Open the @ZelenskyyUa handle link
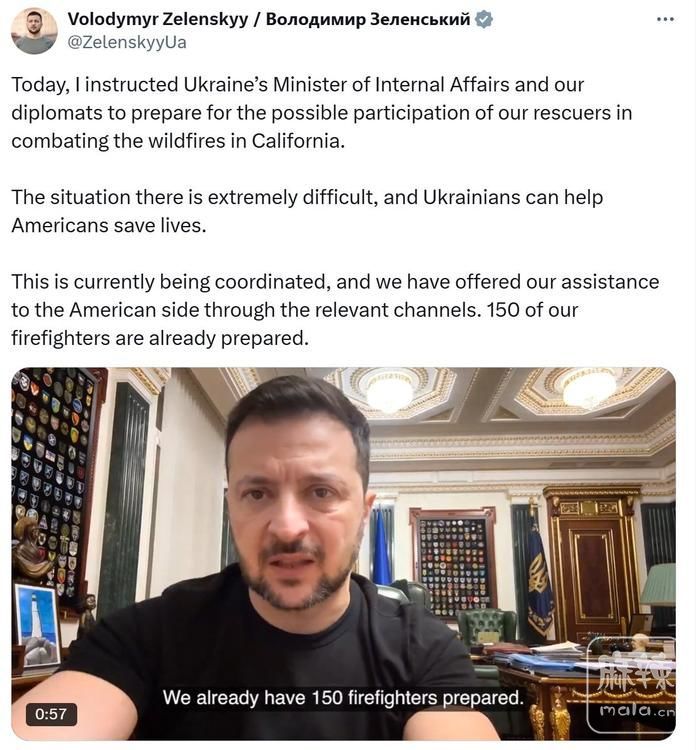 tap(127, 43)
